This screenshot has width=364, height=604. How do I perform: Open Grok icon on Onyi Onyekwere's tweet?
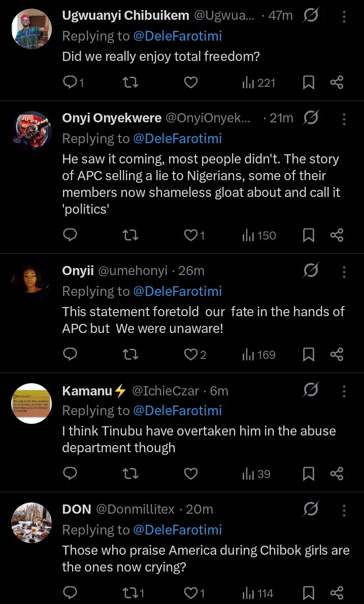(x=310, y=118)
